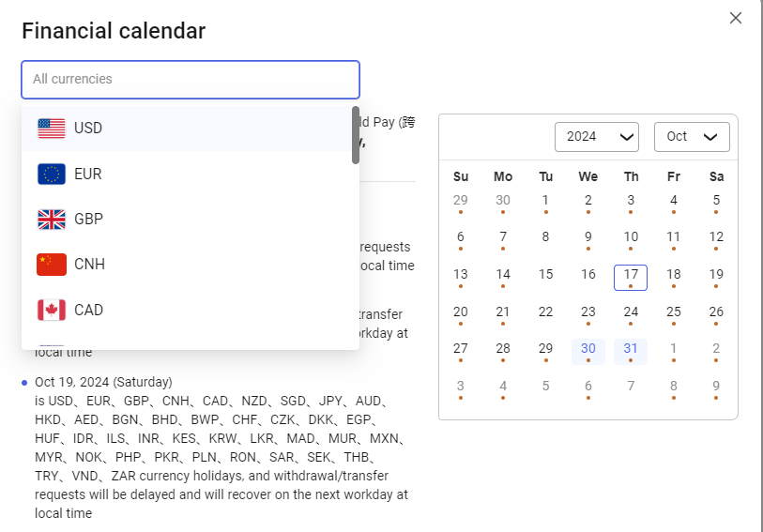
Task: Pick October 31 in the calendar
Action: [631, 350]
